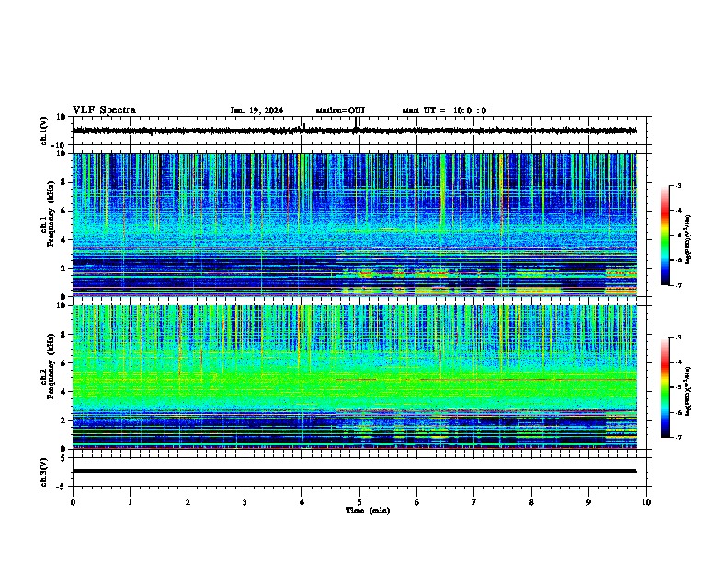This screenshot has height=563, width=728.
Task: Select the "start UT = 10:0 :0" text
Action: [444, 110]
